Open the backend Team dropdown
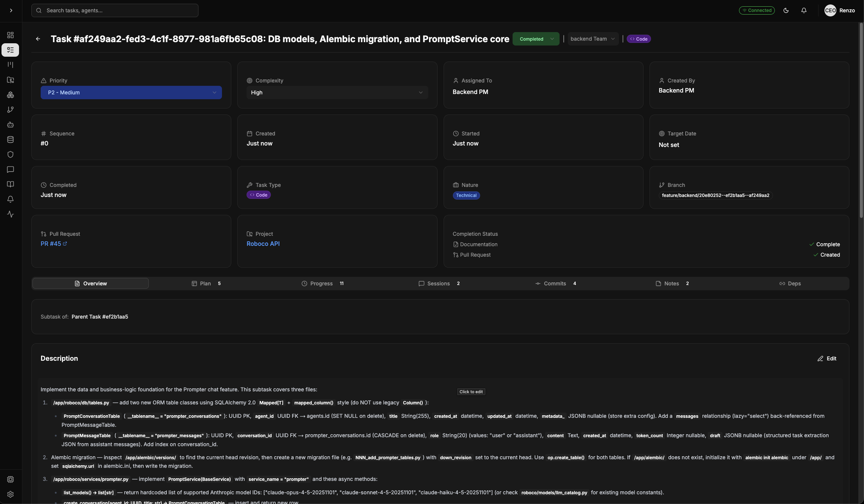Screen dimensions: 864x504 (x=593, y=39)
